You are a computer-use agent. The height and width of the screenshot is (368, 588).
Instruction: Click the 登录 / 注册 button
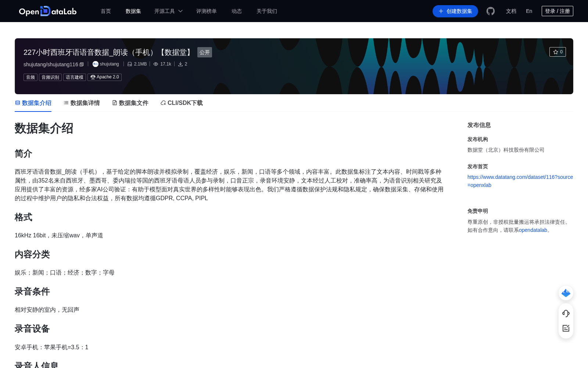click(x=557, y=11)
